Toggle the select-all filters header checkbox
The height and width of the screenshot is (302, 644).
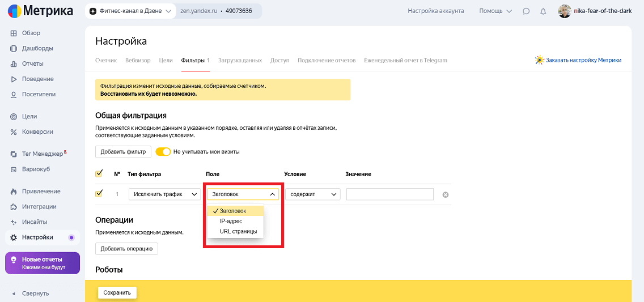[99, 173]
